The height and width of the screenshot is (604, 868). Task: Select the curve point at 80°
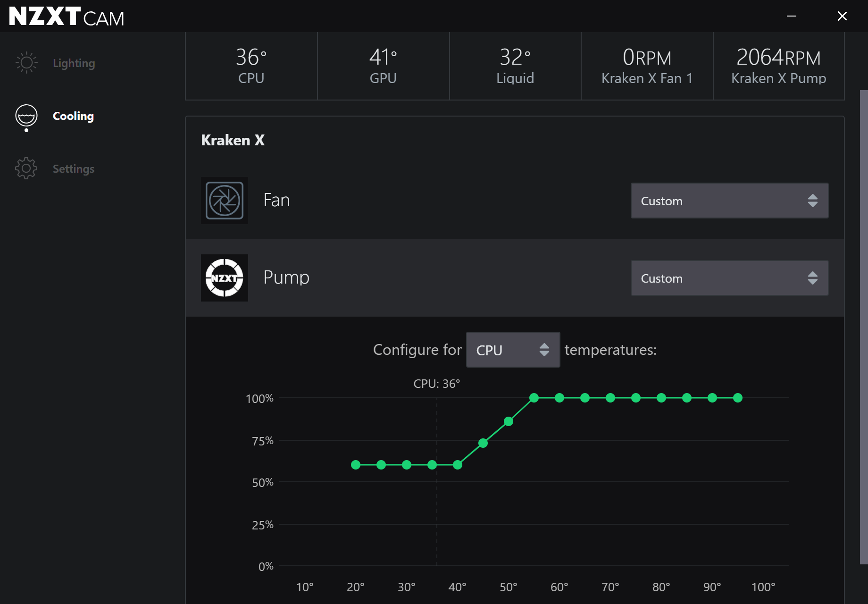coord(661,398)
